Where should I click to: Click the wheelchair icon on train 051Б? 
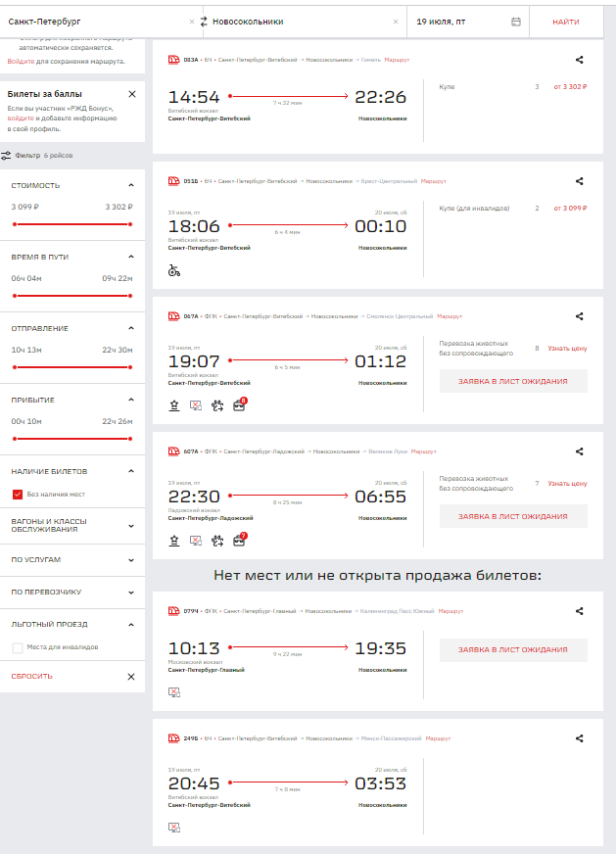(x=174, y=271)
